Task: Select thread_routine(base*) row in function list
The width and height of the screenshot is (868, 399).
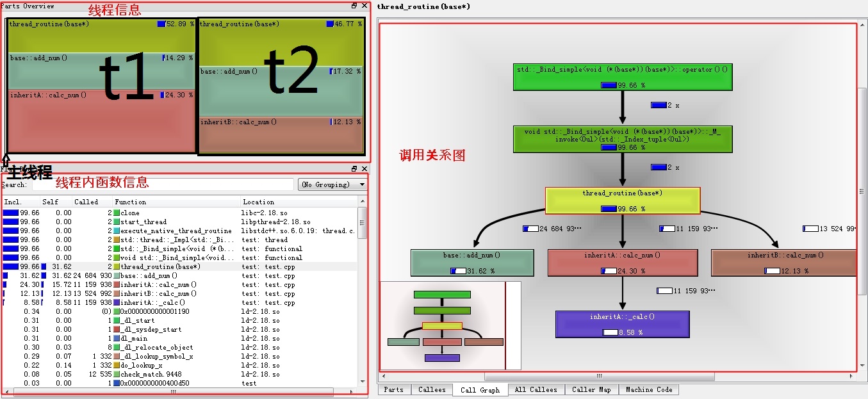Action: click(179, 267)
